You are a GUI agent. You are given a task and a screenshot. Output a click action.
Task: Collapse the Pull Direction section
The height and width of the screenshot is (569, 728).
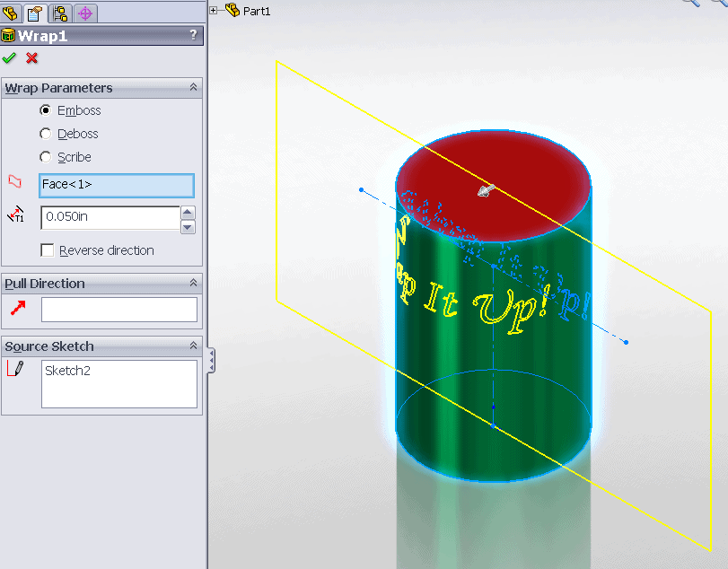192,284
